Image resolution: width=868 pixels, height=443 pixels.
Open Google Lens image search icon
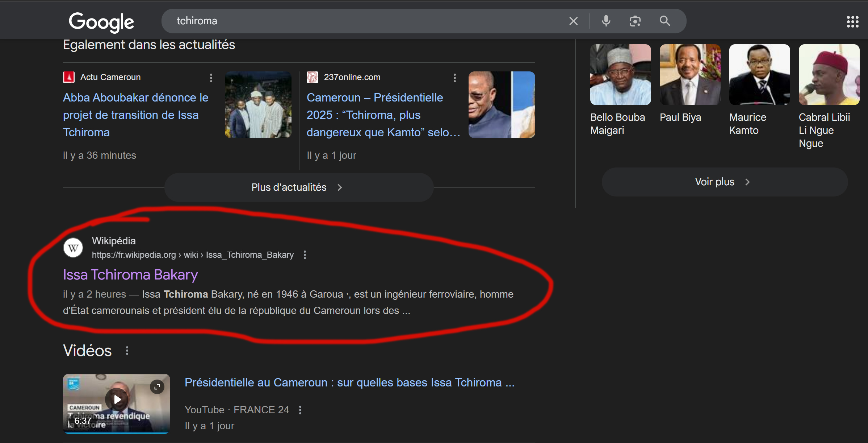[x=635, y=21]
